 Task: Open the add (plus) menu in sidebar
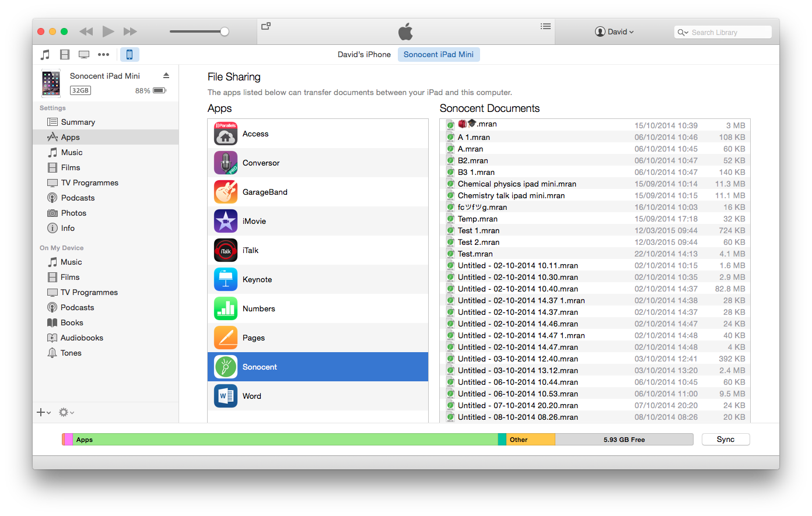point(44,412)
